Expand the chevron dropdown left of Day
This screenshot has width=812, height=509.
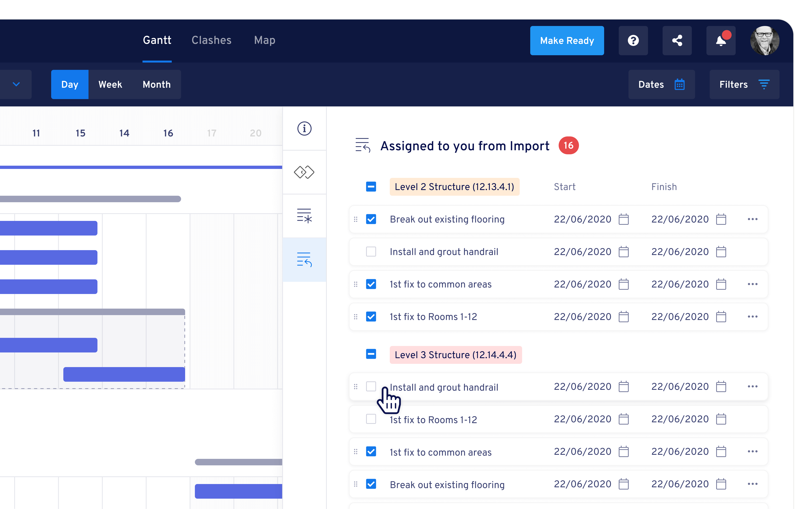tap(16, 84)
